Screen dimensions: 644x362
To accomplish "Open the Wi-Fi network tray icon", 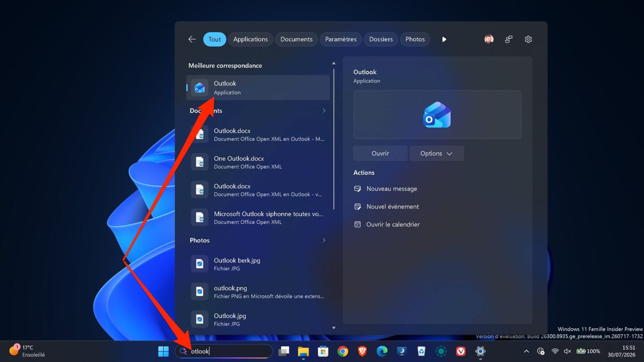I will click(555, 351).
